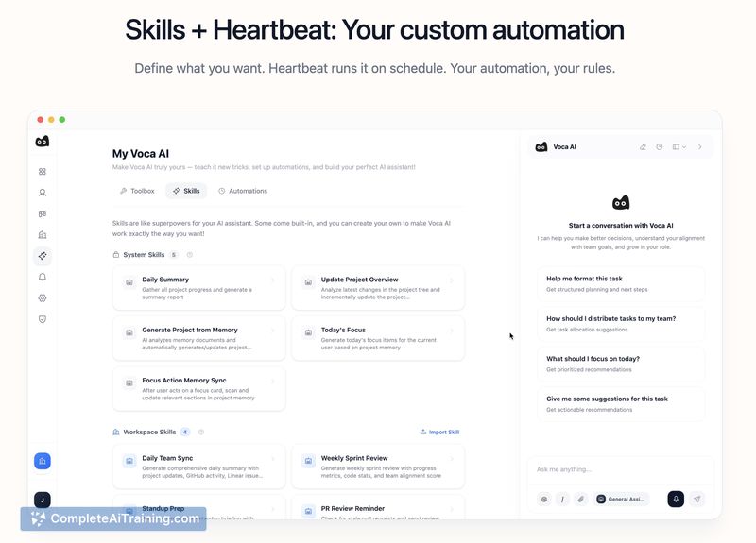Click chevron on Daily Summary card
The image size is (756, 543).
pyautogui.click(x=273, y=280)
